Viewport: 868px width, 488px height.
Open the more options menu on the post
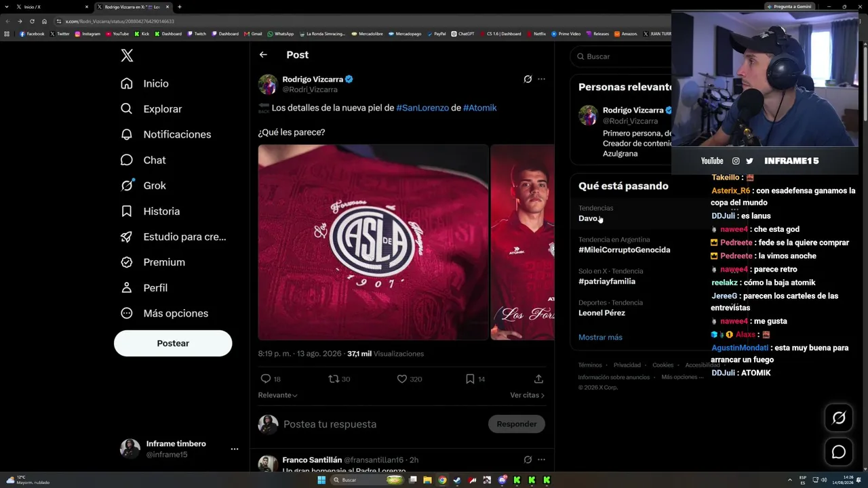pyautogui.click(x=541, y=79)
